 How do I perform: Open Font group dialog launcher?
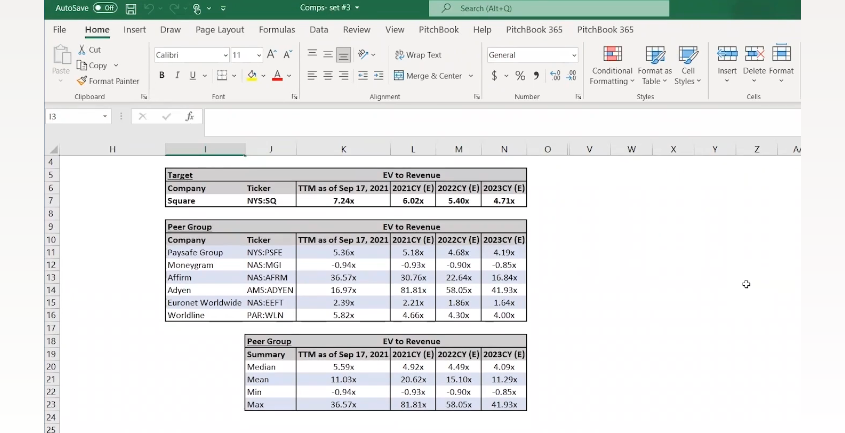pyautogui.click(x=295, y=97)
